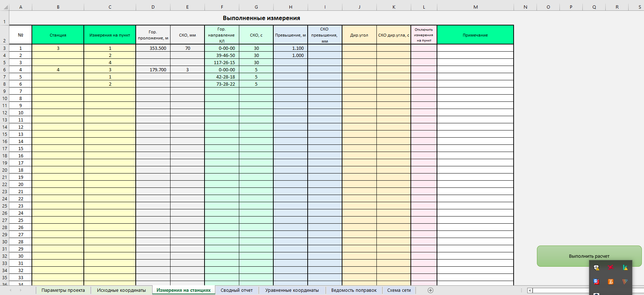The height and width of the screenshot is (295, 644).
Task: Select the cell containing 353.500
Action: [153, 48]
